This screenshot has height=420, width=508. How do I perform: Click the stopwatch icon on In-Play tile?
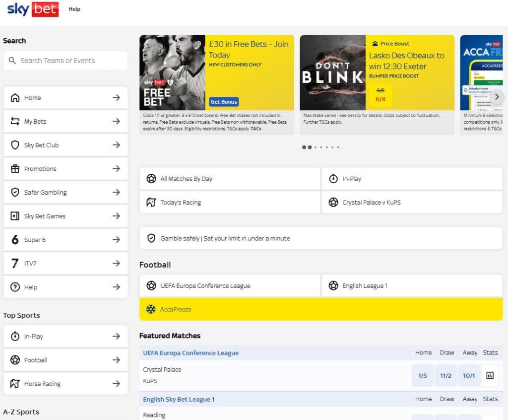pyautogui.click(x=333, y=179)
